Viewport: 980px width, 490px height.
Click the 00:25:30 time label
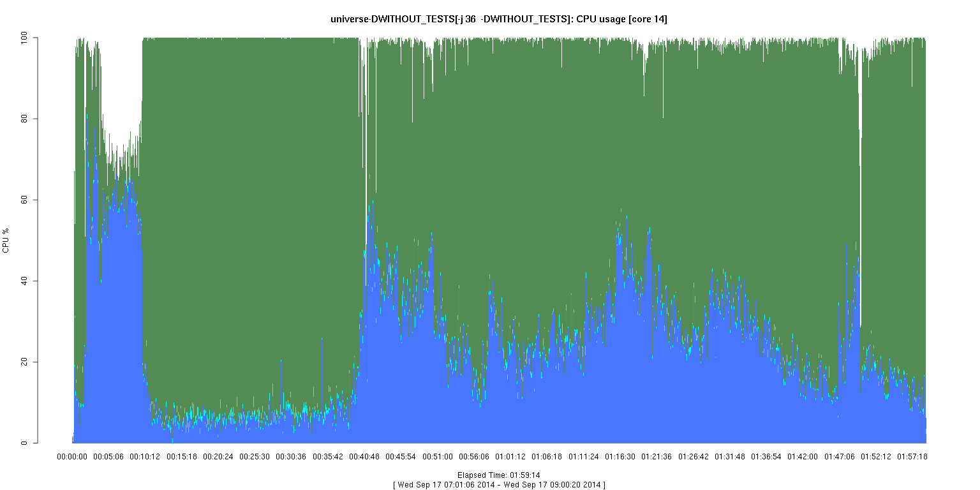tap(255, 457)
